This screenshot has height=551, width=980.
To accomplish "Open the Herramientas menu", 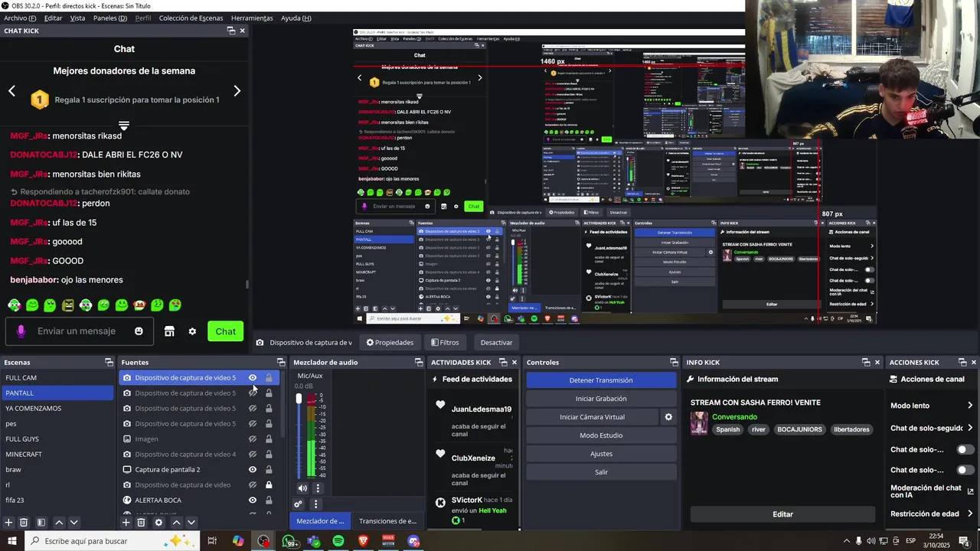I will point(252,18).
